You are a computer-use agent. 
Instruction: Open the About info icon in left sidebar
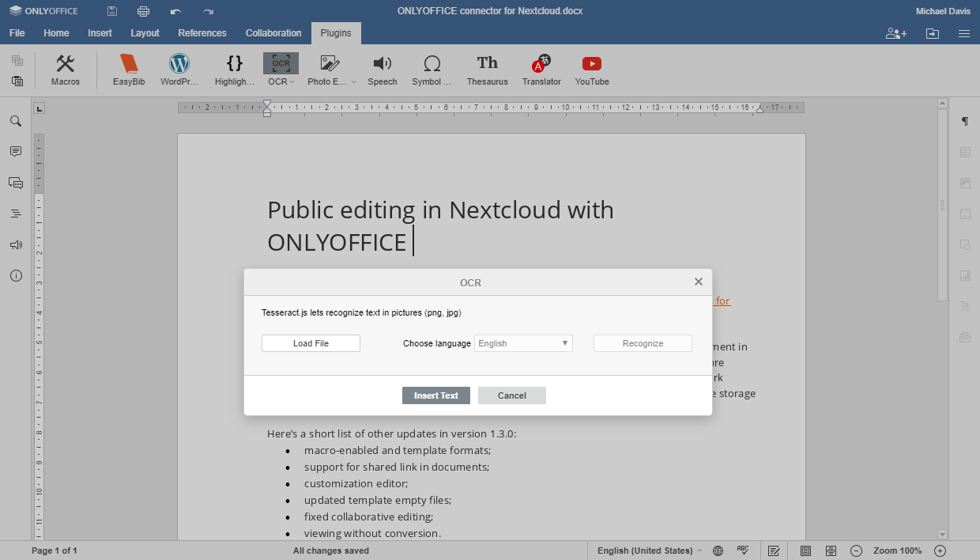coord(16,275)
